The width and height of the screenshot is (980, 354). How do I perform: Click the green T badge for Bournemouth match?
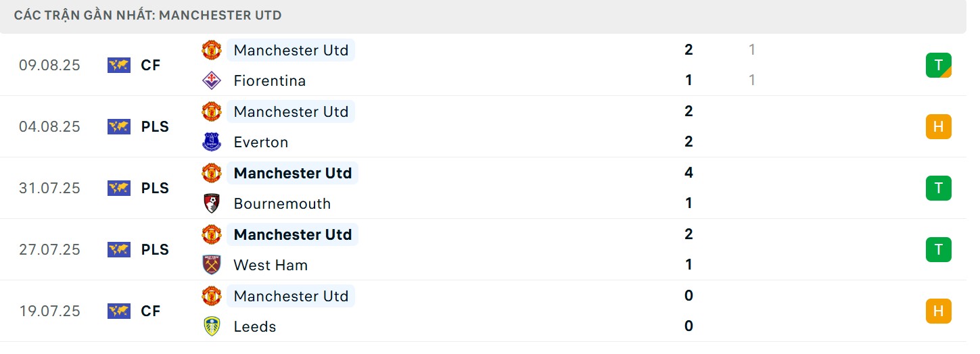tap(938, 188)
